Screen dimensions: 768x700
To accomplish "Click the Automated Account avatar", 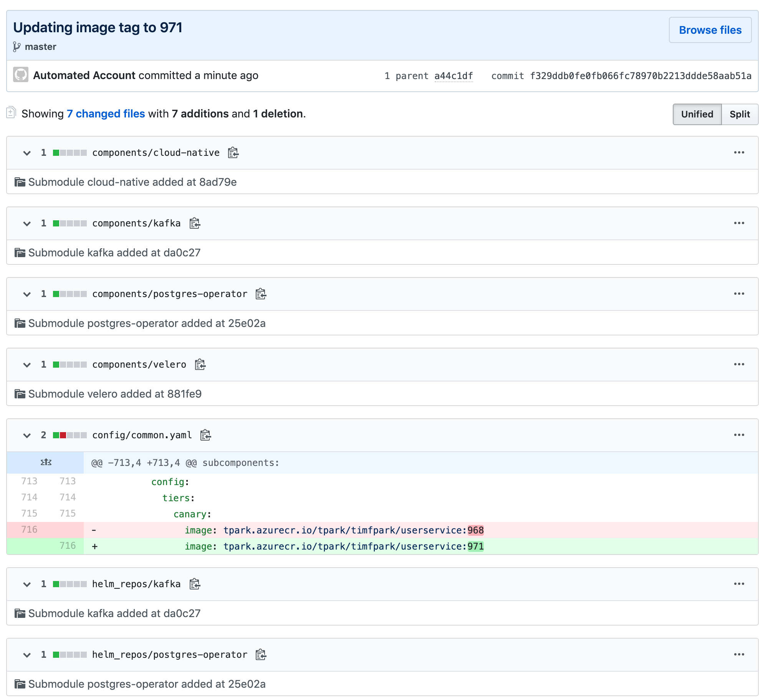I will tap(22, 75).
